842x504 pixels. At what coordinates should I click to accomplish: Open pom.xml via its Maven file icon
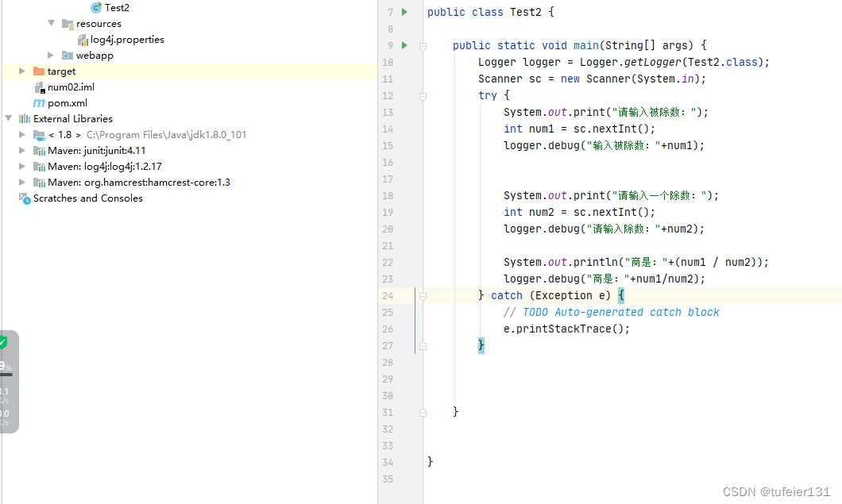point(38,102)
